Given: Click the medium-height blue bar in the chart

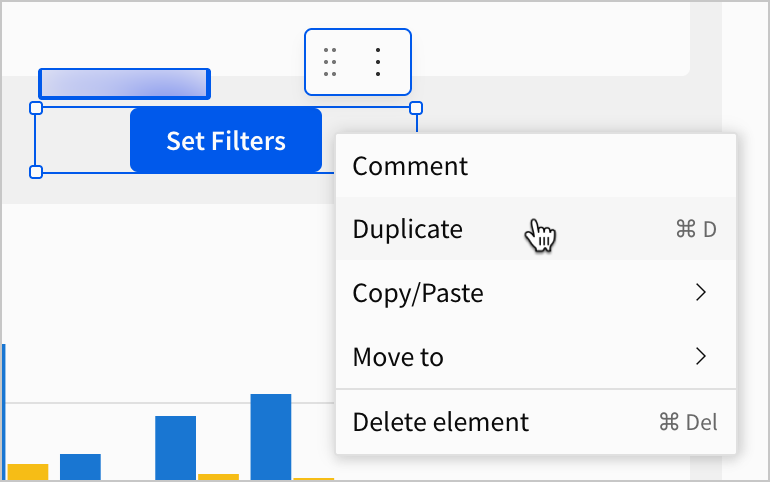Looking at the screenshot, I should pos(175,448).
